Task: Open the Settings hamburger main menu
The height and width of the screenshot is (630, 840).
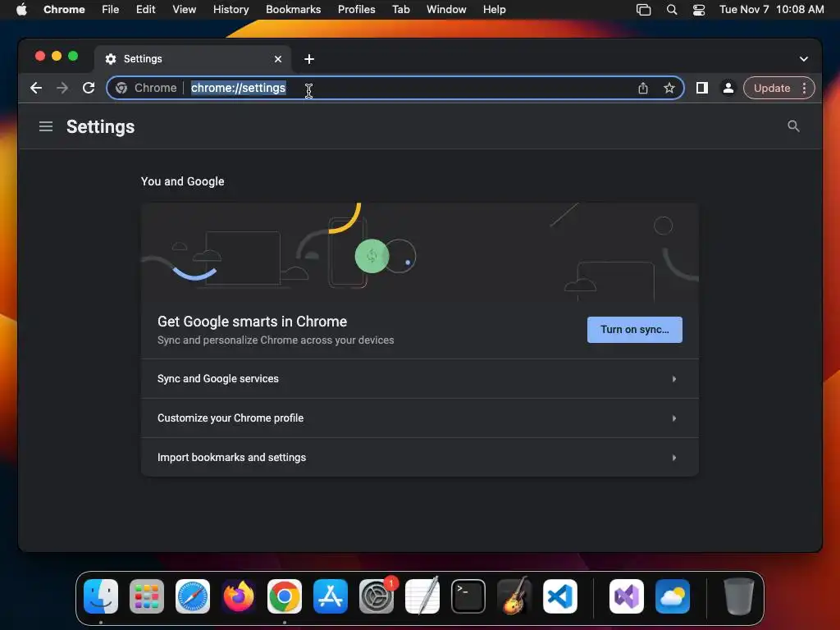Action: [x=46, y=126]
